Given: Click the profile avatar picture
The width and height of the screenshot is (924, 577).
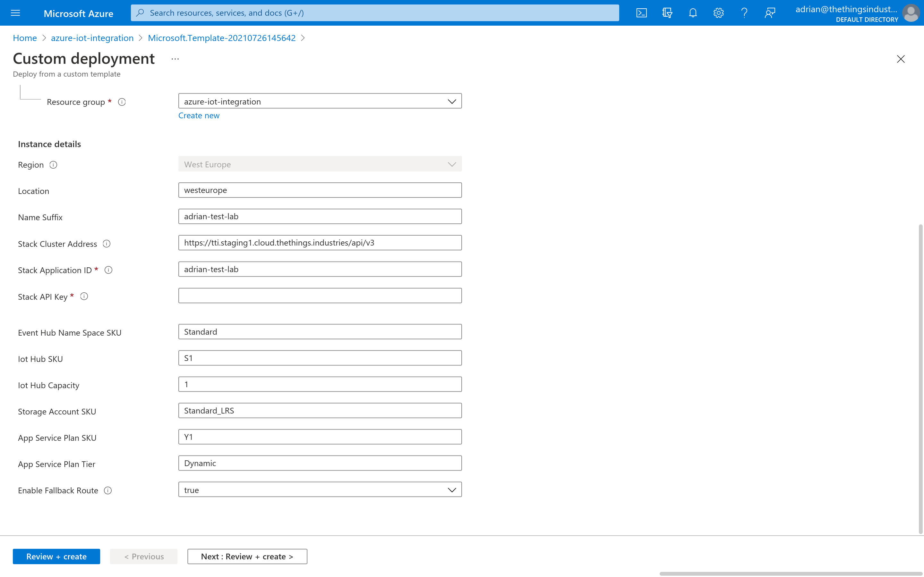Looking at the screenshot, I should 911,13.
